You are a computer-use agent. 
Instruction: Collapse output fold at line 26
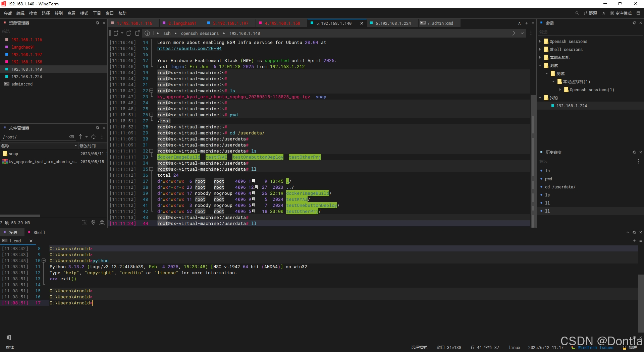coord(151,115)
